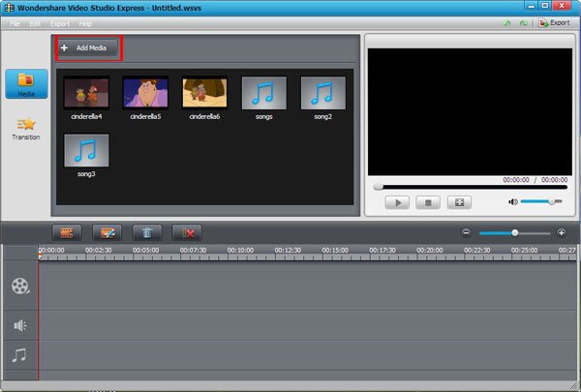This screenshot has height=392, width=581.
Task: Play the preview video
Action: [x=397, y=202]
